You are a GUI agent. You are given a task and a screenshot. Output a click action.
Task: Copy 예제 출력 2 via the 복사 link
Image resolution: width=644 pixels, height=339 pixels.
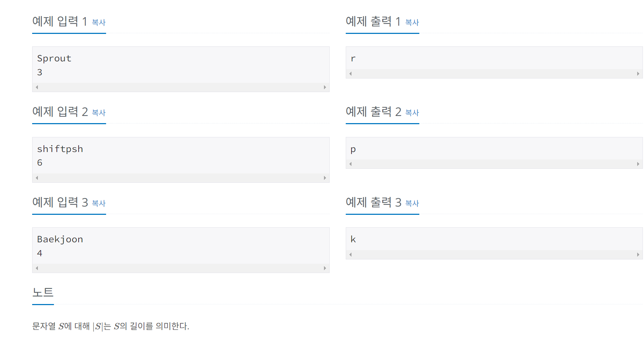click(x=412, y=113)
